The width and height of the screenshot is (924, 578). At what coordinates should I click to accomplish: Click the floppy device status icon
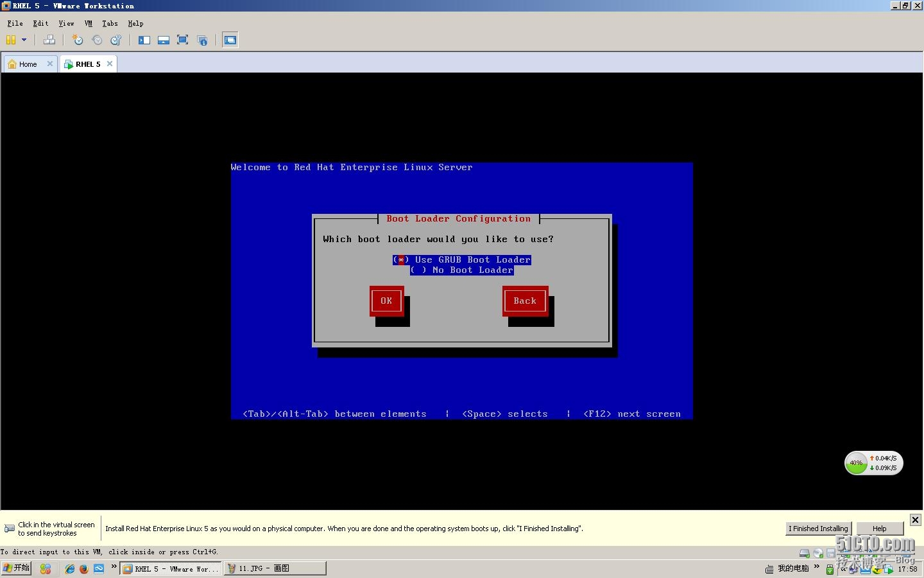(x=831, y=553)
